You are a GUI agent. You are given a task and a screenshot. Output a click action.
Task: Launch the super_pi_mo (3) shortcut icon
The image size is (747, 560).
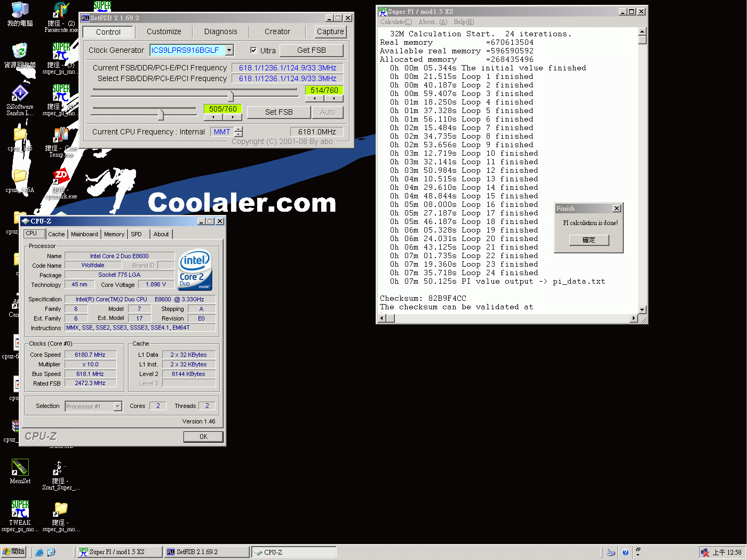(x=61, y=52)
